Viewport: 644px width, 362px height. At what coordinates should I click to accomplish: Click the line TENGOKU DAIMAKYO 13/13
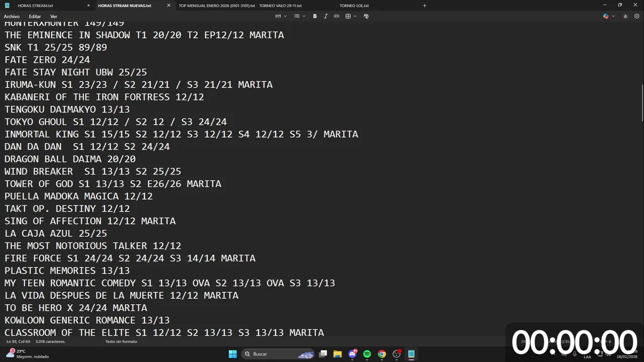(x=67, y=110)
